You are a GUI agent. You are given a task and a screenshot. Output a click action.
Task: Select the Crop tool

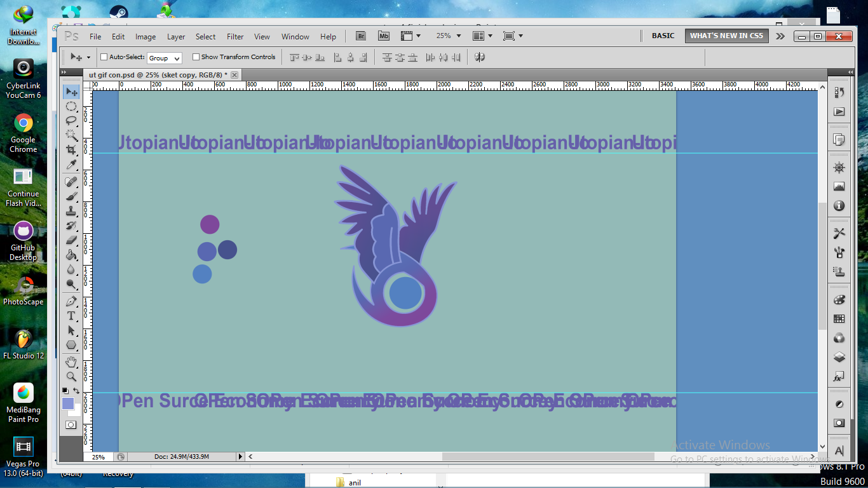(72, 151)
